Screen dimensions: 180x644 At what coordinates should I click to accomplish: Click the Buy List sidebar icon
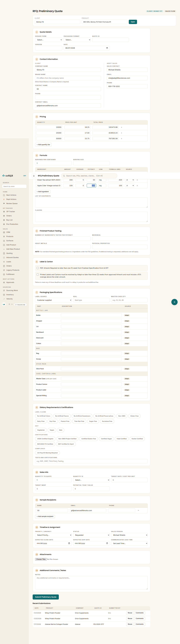coord(4,220)
